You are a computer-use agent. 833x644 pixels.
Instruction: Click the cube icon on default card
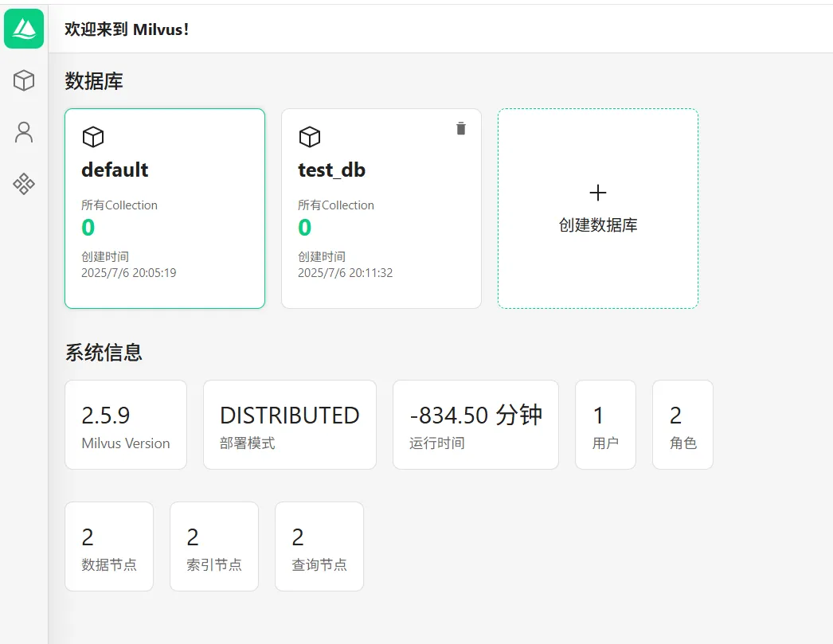[93, 137]
